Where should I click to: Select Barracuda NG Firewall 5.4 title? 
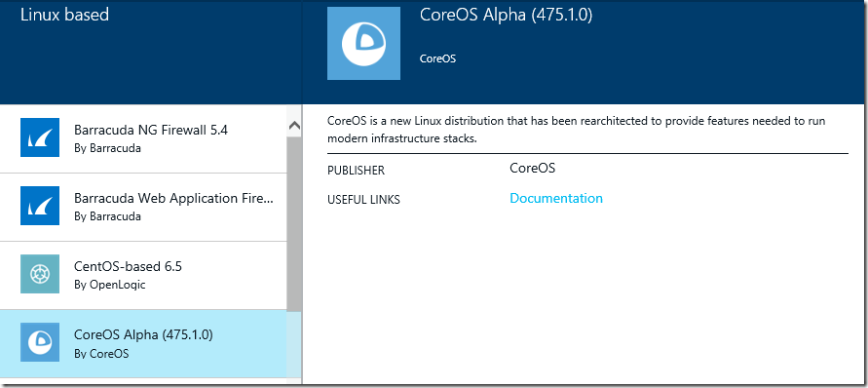pos(151,131)
